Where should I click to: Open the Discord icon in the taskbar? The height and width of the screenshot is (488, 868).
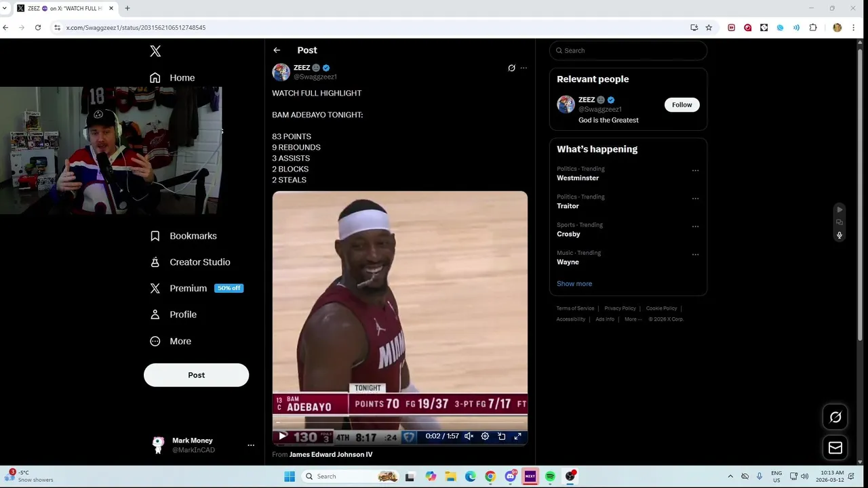[x=510, y=476]
